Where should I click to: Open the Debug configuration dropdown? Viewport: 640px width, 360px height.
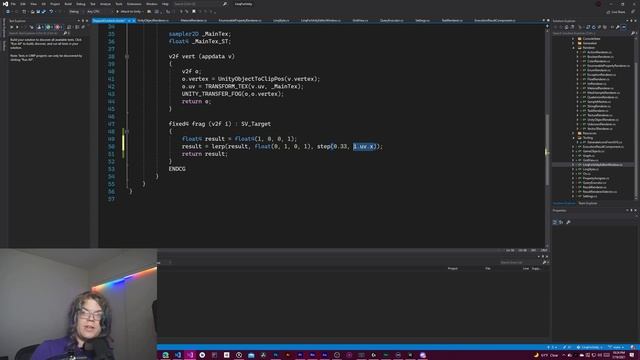(75, 11)
